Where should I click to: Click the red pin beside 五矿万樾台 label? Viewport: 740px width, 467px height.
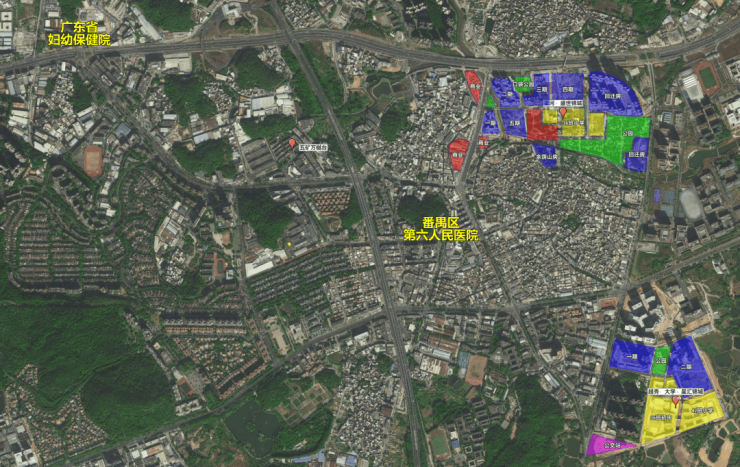(x=292, y=143)
